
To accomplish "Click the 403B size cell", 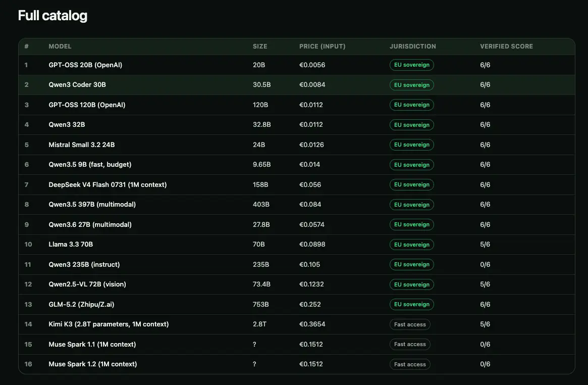I will tap(261, 205).
